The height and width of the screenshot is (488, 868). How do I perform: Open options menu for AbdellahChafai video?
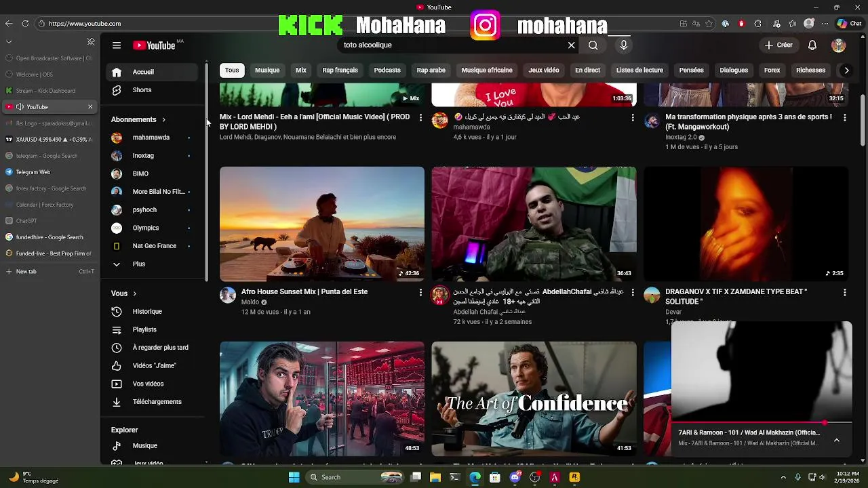(x=633, y=293)
